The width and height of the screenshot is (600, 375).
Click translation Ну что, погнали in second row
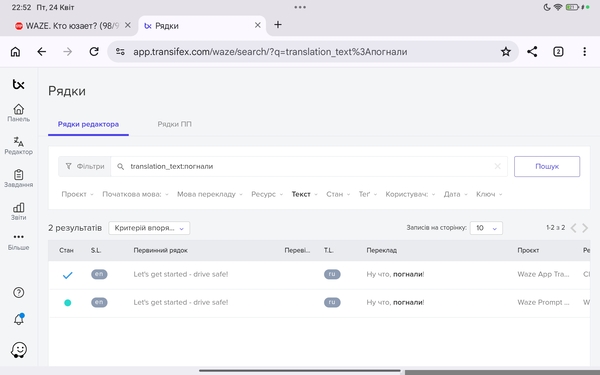pyautogui.click(x=395, y=302)
